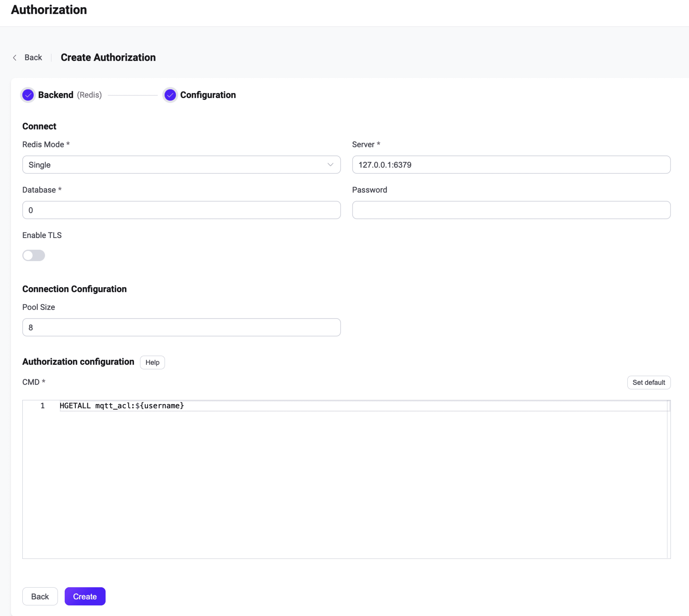Click the Backend step checkmark circle
Screen dimensions: 689x616
[x=28, y=95]
